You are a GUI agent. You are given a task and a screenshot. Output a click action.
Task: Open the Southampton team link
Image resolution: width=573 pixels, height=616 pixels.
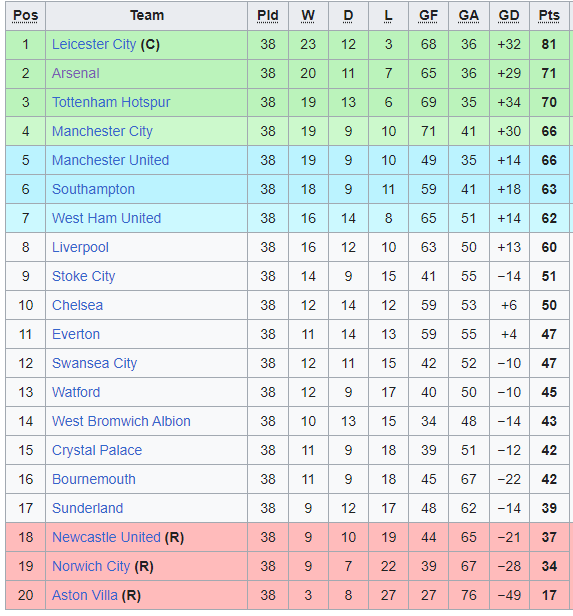pyautogui.click(x=93, y=189)
